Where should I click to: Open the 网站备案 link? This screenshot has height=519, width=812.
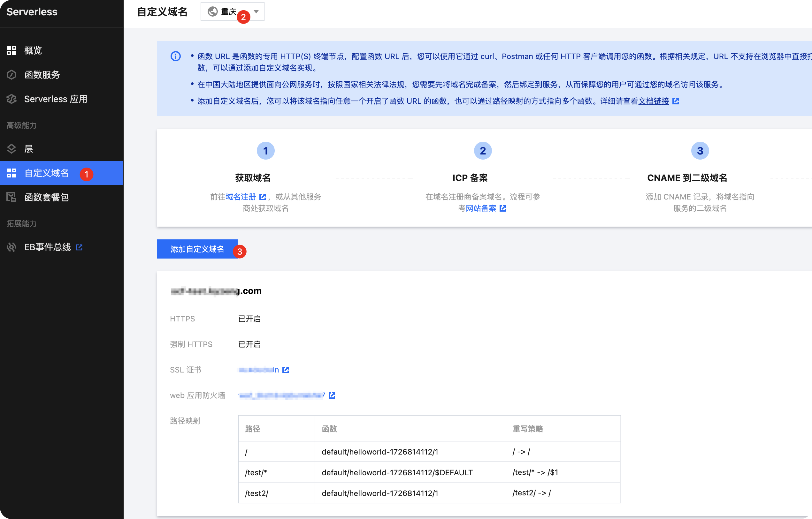click(x=481, y=209)
